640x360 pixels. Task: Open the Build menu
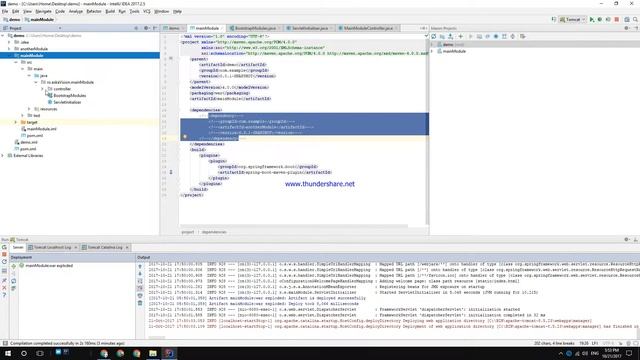click(110, 11)
